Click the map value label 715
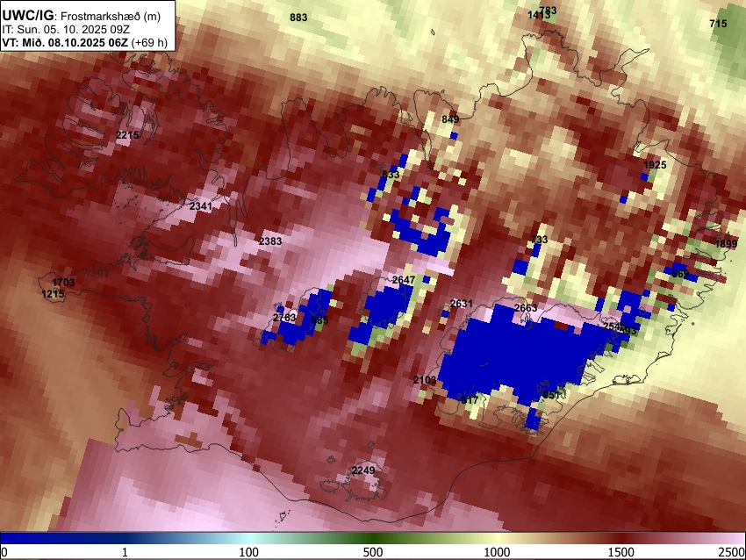746x560 pixels. pyautogui.click(x=718, y=24)
